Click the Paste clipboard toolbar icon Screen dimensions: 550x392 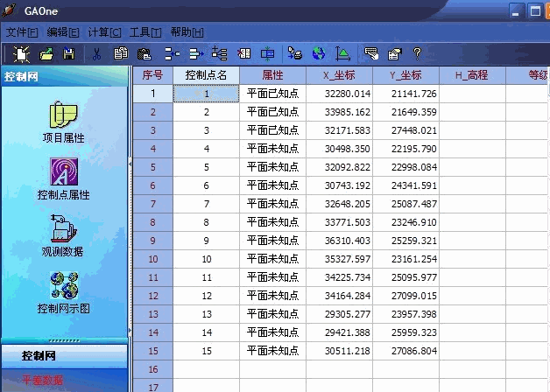(143, 53)
